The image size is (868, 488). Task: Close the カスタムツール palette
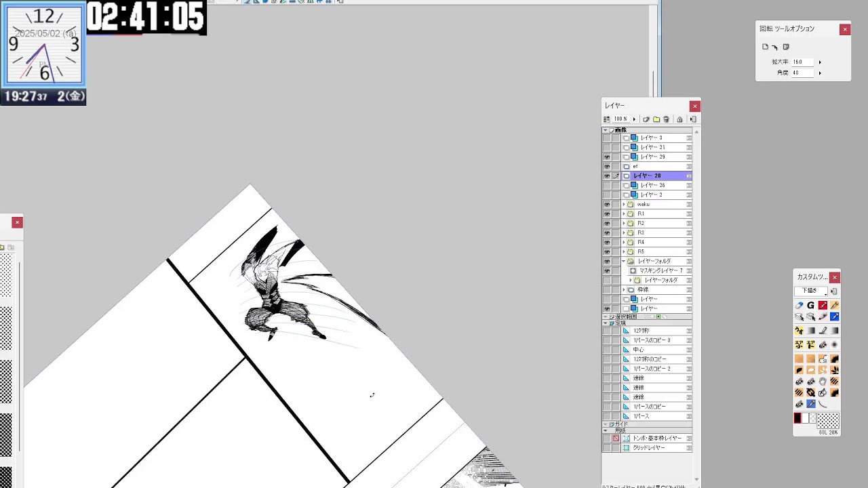click(x=835, y=277)
